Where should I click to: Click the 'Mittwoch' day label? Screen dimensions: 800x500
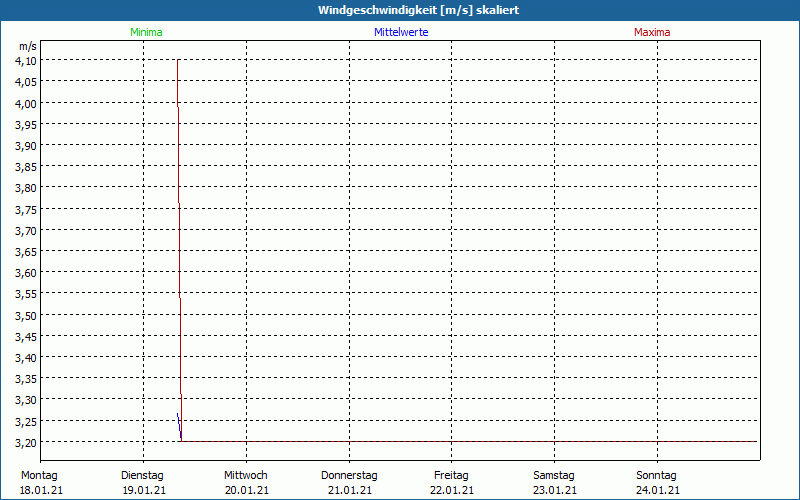245,475
